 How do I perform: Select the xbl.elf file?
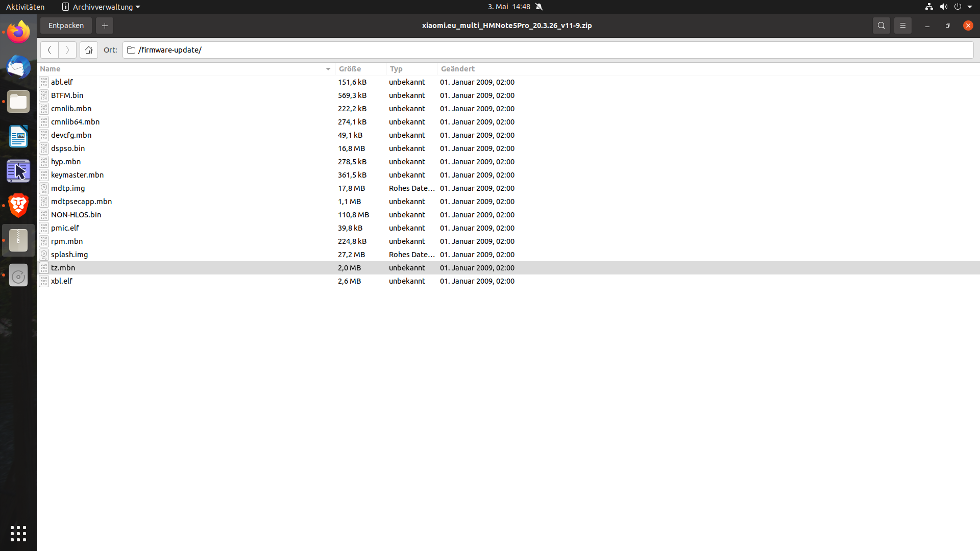coord(508,281)
